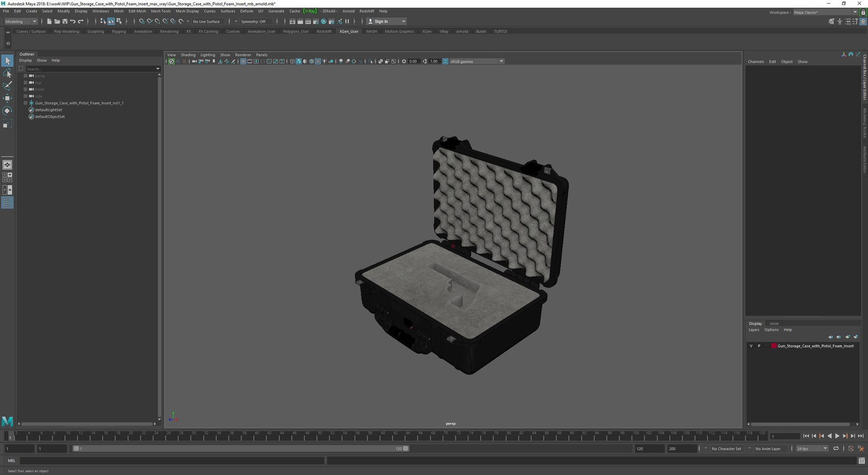Click the Outliner search field
868x475 pixels.
[x=92, y=69]
